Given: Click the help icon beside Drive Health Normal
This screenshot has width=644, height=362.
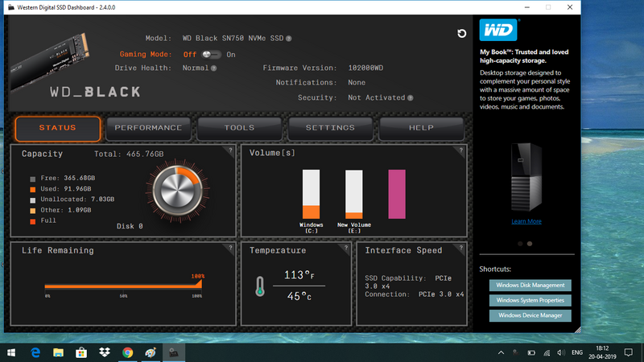Looking at the screenshot, I should (213, 68).
